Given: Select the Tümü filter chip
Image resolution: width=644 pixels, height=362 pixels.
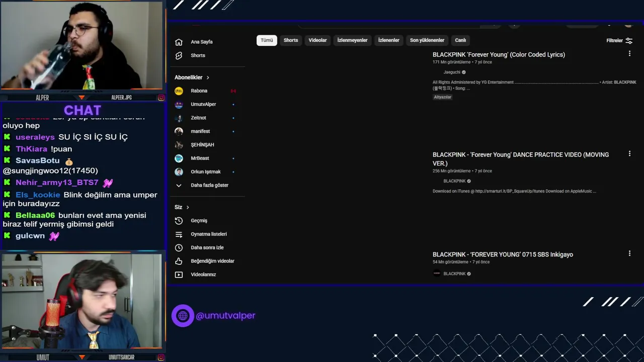Looking at the screenshot, I should (267, 40).
